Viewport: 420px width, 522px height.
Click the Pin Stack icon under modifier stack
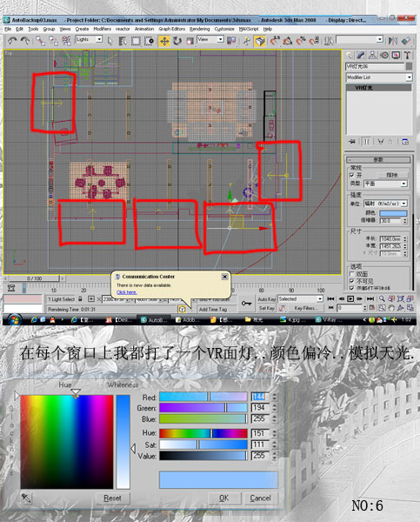click(352, 142)
